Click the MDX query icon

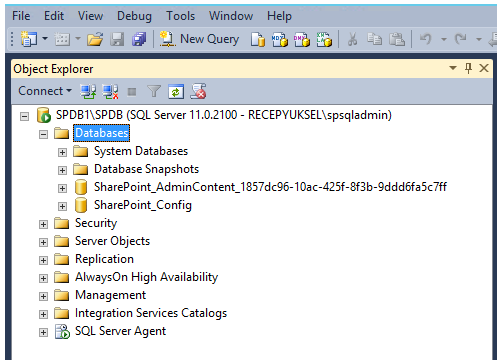[280, 39]
